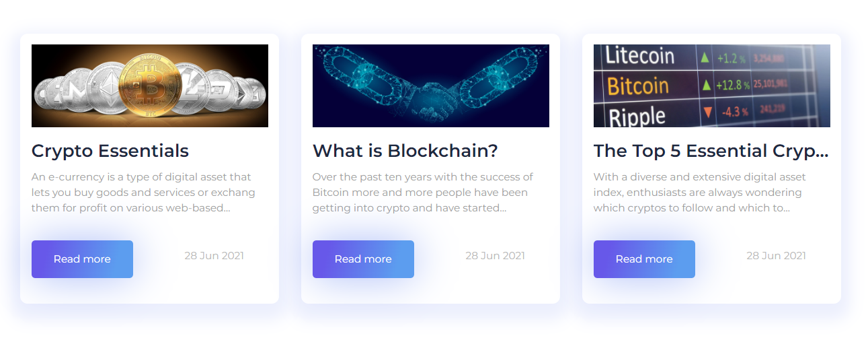Click the +12.8% value in ticker image
This screenshot has height=338, width=868.
[733, 86]
